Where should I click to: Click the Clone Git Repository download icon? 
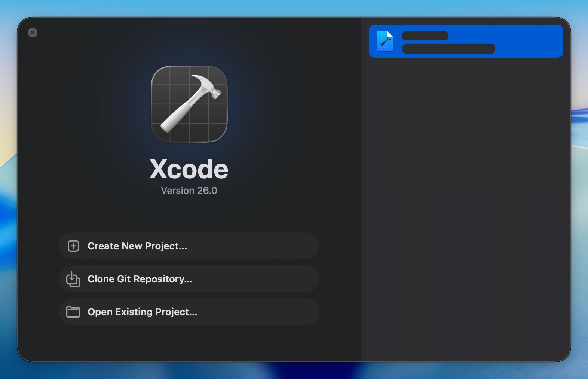tap(73, 279)
